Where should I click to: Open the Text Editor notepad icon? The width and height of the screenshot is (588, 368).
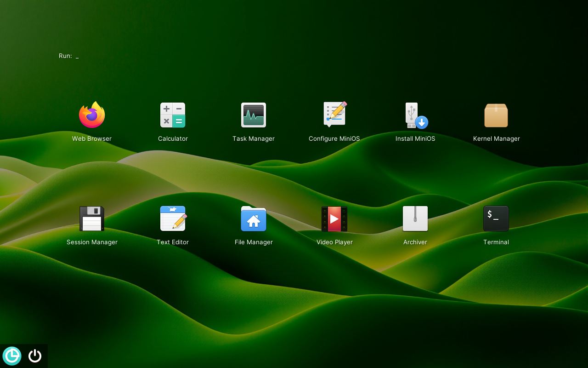173,218
